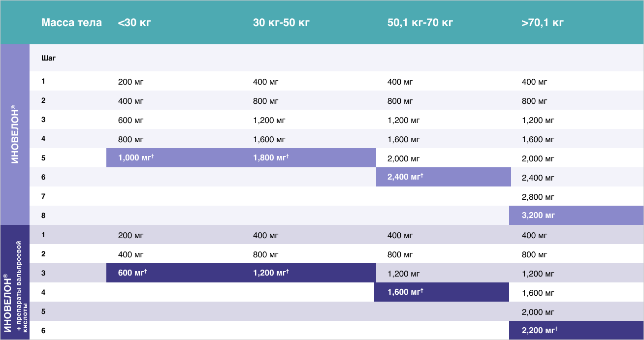Click the highlighted "1,800 мг†" cell
The width and height of the screenshot is (644, 340).
click(271, 158)
